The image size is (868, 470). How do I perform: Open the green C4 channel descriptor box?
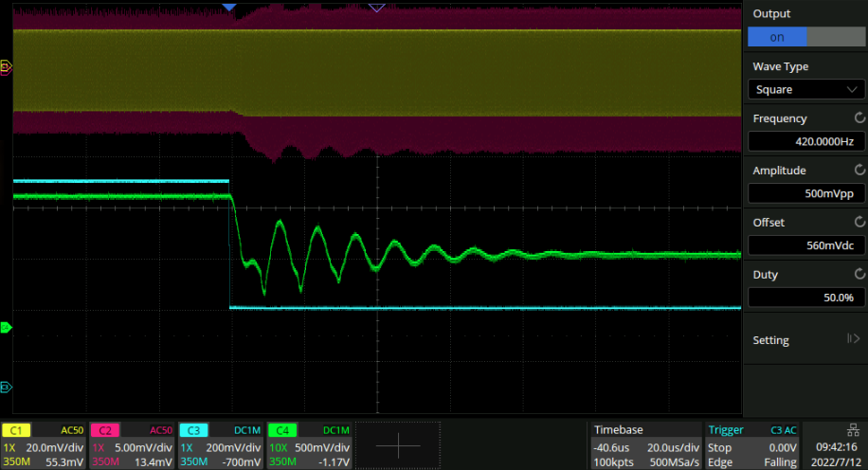pyautogui.click(x=309, y=445)
